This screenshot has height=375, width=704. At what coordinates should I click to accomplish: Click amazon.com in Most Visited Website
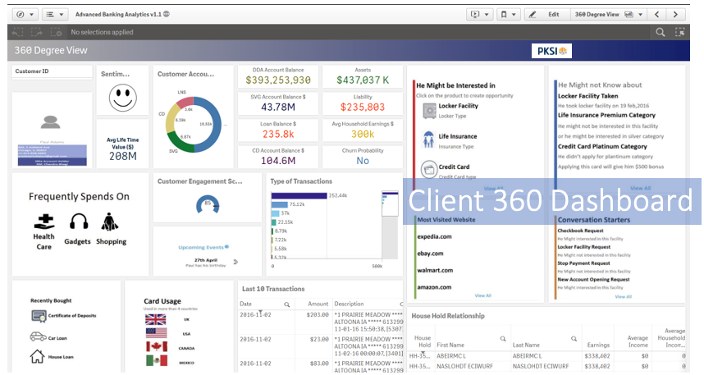pyautogui.click(x=434, y=287)
